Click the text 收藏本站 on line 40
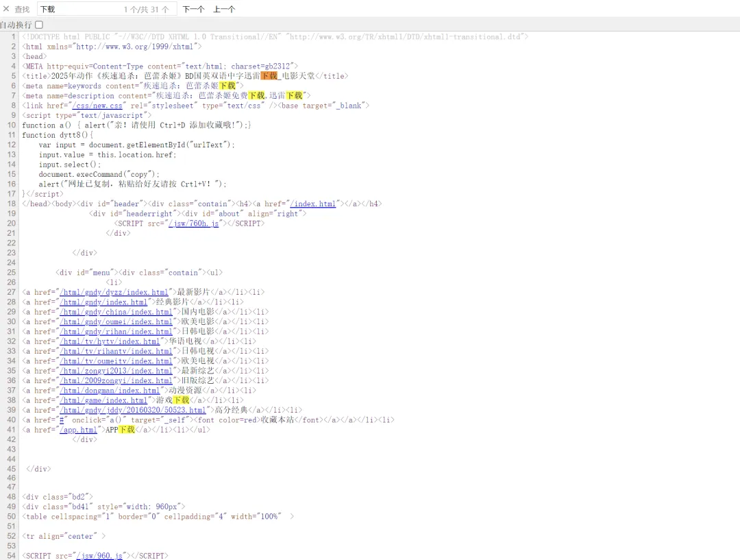This screenshot has width=740, height=560. (277, 420)
